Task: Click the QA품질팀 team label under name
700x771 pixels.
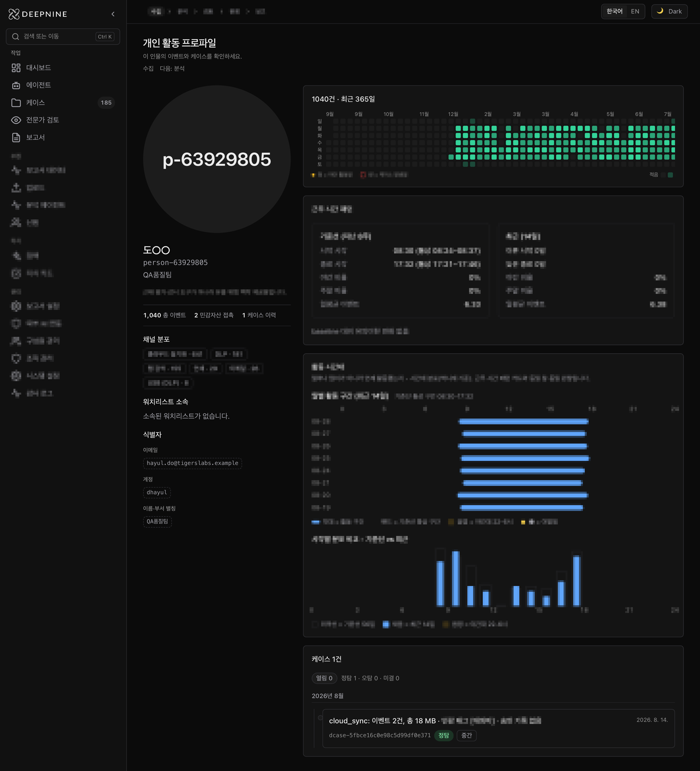Action: pos(157,275)
